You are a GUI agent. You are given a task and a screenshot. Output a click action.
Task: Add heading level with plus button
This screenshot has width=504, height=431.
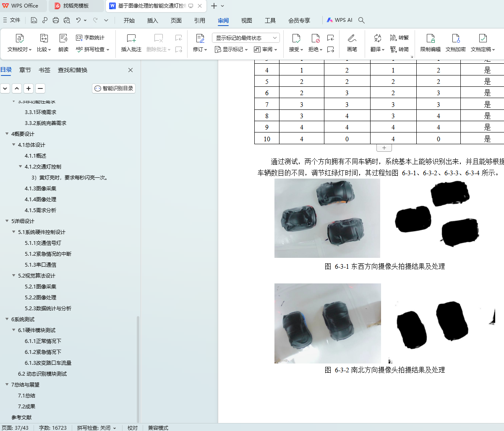point(29,88)
